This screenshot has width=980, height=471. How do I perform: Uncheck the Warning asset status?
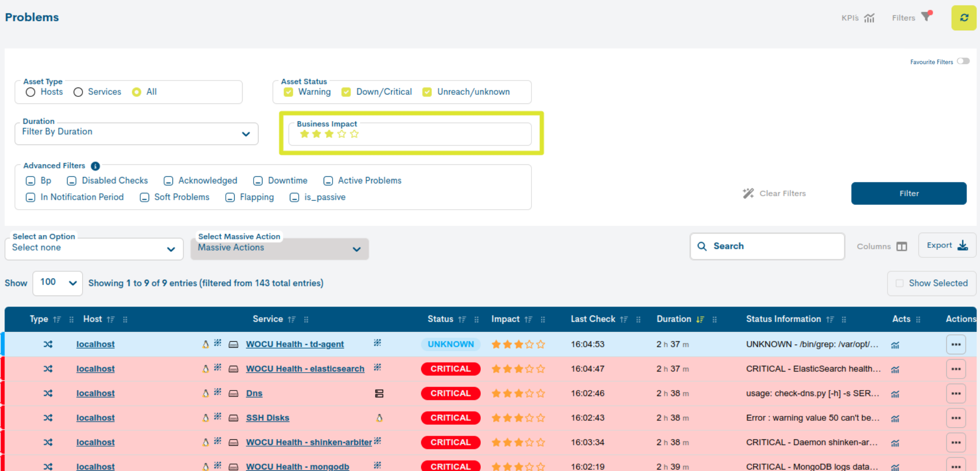[288, 92]
